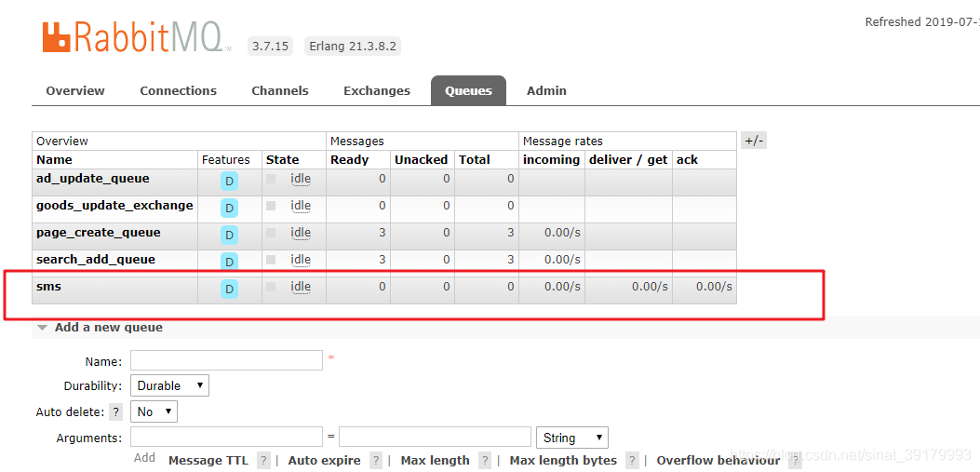The height and width of the screenshot is (472, 980).
Task: Open the argument type String dropdown
Action: coord(571,437)
